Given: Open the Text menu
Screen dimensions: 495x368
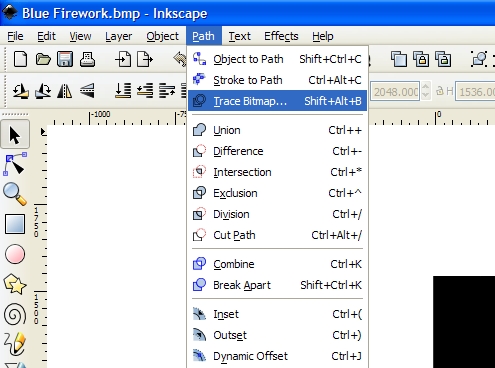Looking at the screenshot, I should click(x=239, y=36).
